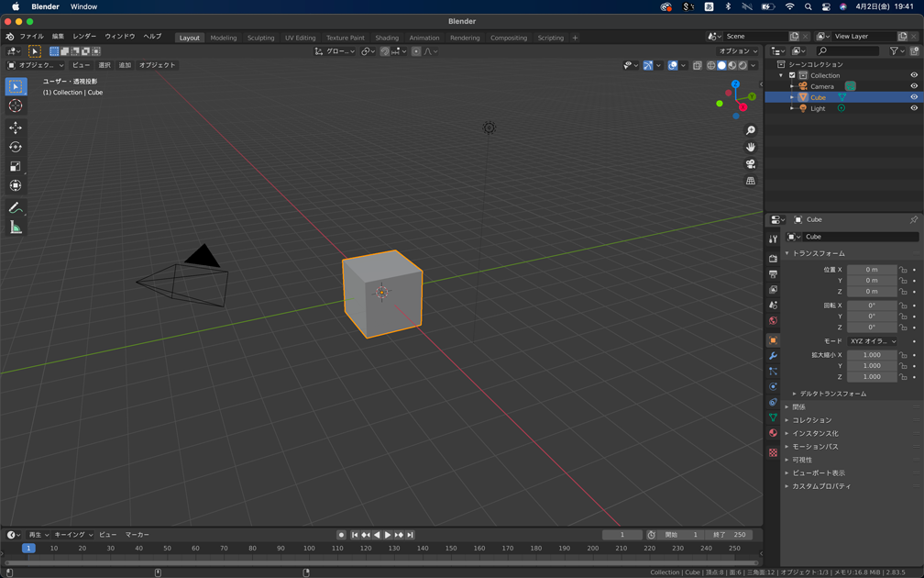Expand the Camera item in outliner
The height and width of the screenshot is (578, 924).
(792, 86)
